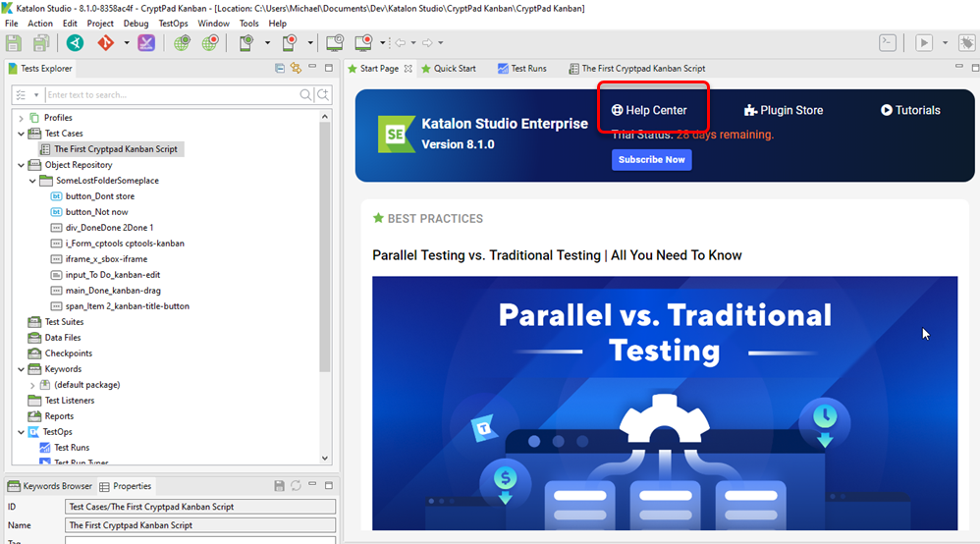Click the refresh icon in Properties panel

pos(296,486)
